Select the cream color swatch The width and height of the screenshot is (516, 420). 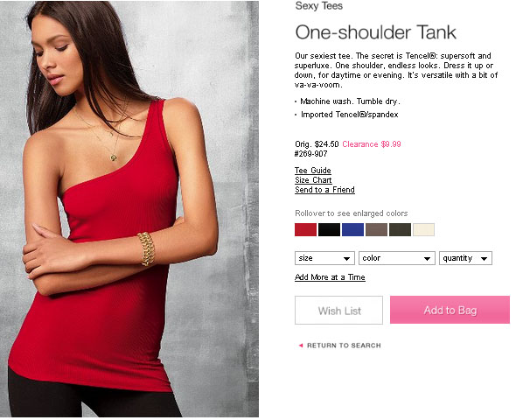point(424,230)
